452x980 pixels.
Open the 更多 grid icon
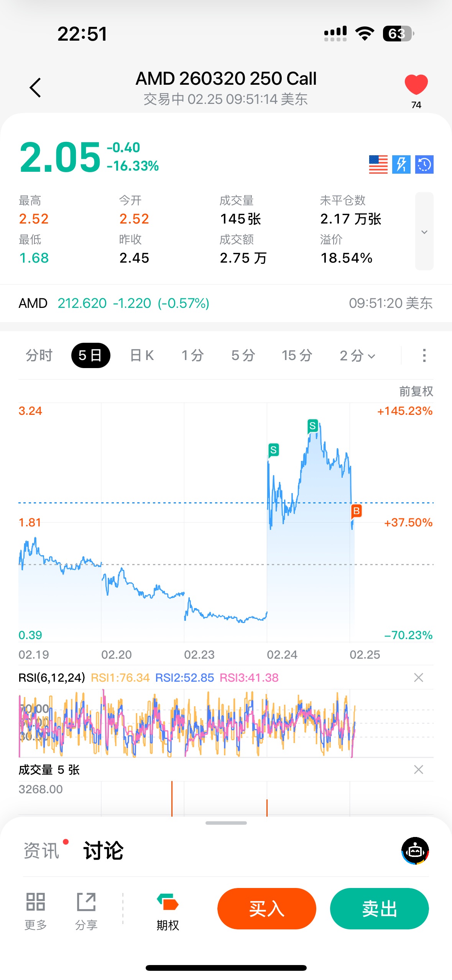[x=36, y=909]
